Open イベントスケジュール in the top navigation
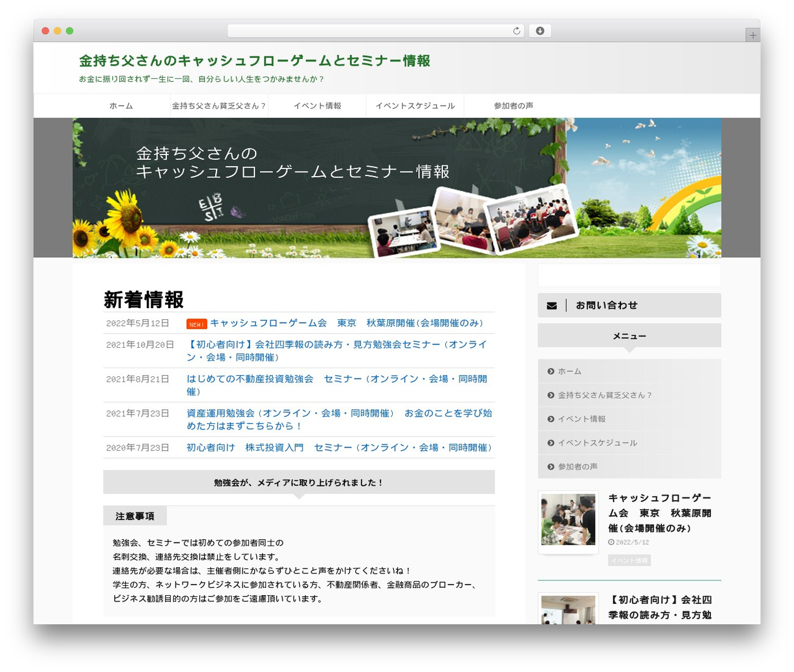 [415, 106]
